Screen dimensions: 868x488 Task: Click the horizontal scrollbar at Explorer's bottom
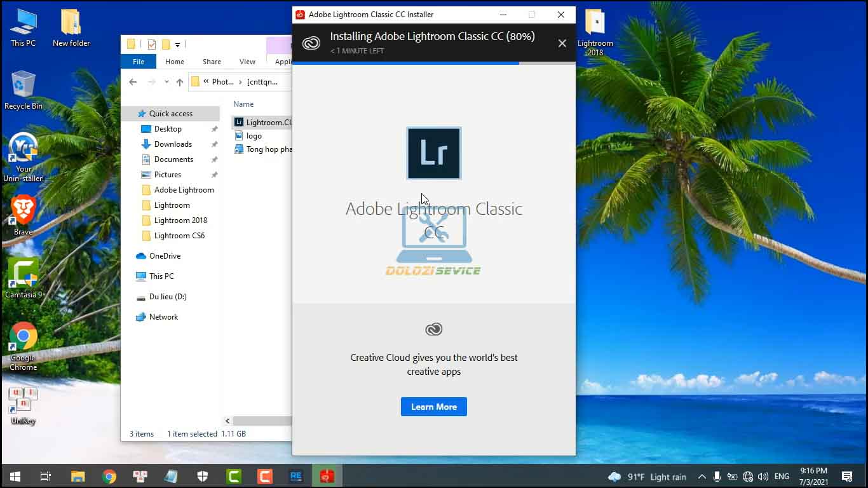[x=261, y=421]
